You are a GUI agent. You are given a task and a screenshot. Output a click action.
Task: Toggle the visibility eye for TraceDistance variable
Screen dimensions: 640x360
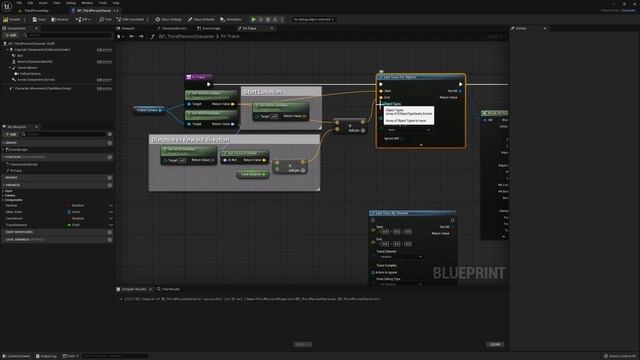pyautogui.click(x=111, y=225)
